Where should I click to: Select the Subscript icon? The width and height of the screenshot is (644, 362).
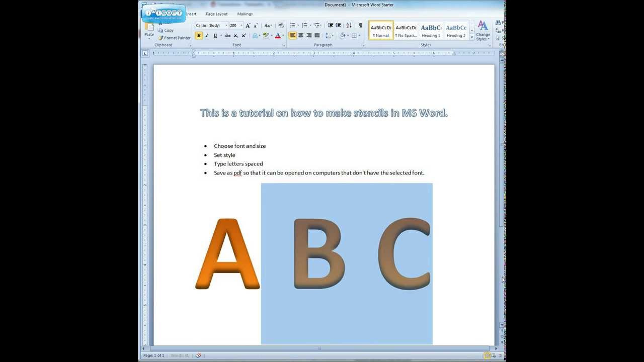[235, 35]
